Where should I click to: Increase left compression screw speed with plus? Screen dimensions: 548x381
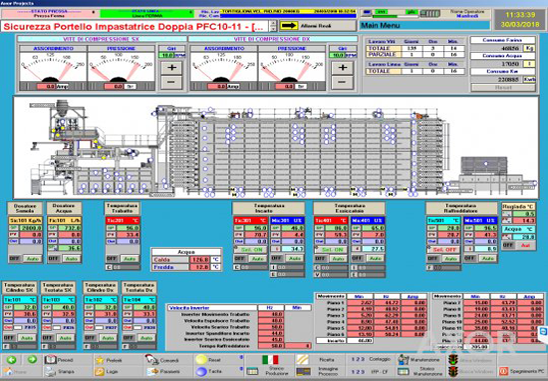(171, 67)
